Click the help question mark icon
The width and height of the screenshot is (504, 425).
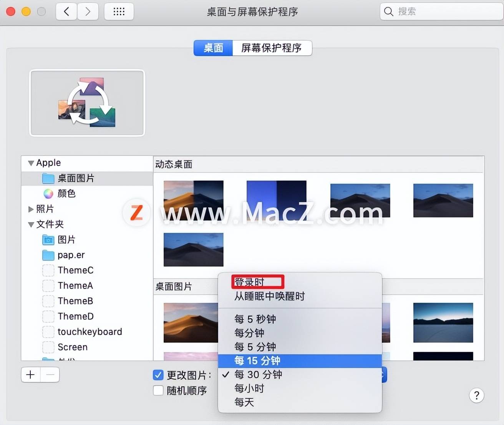[477, 395]
